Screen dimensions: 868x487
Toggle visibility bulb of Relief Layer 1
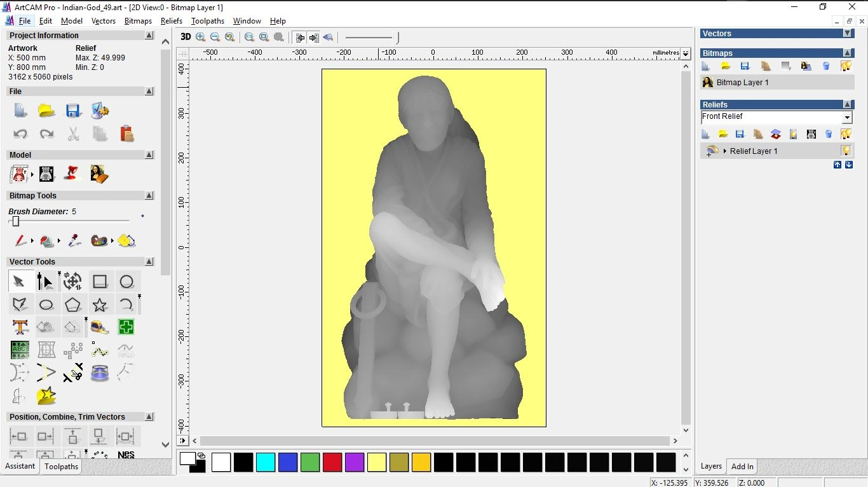pyautogui.click(x=846, y=151)
